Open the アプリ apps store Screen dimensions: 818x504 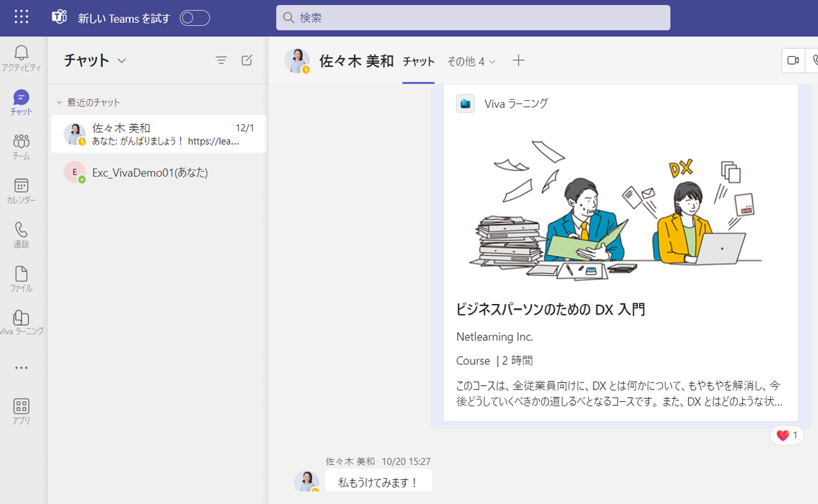click(22, 412)
